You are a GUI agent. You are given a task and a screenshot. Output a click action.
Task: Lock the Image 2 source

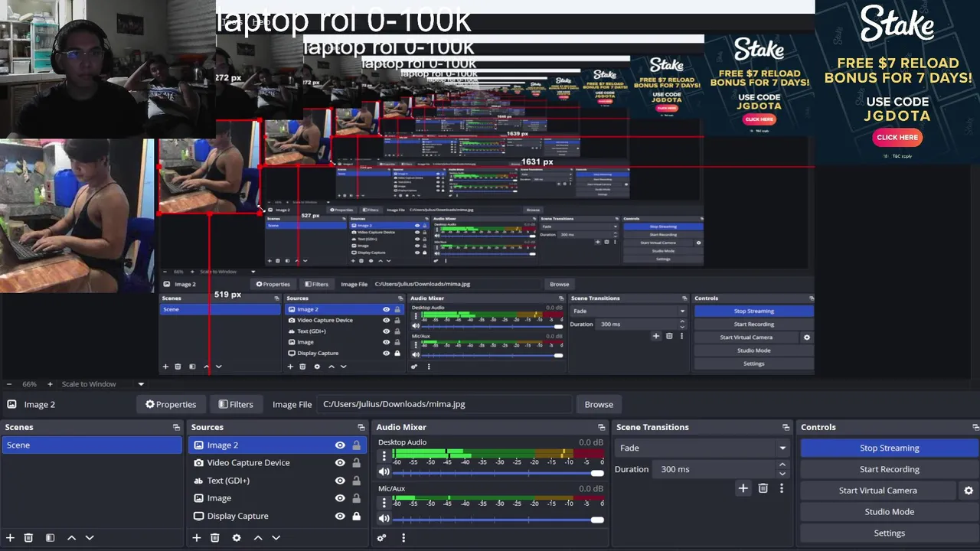356,445
